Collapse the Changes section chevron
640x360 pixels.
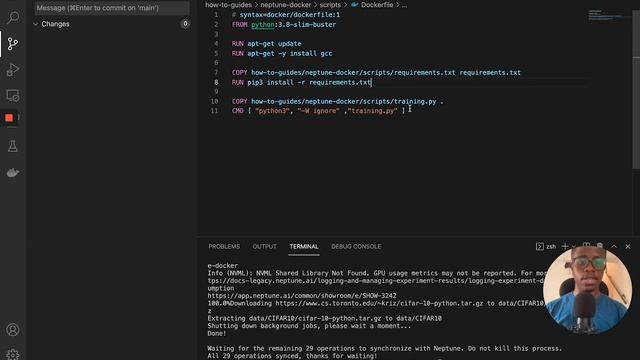pos(36,24)
